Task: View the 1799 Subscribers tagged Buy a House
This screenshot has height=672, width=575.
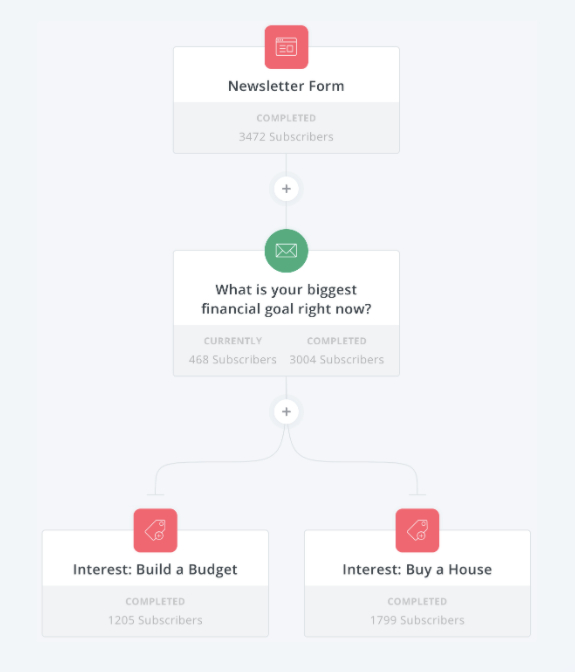Action: coord(417,620)
